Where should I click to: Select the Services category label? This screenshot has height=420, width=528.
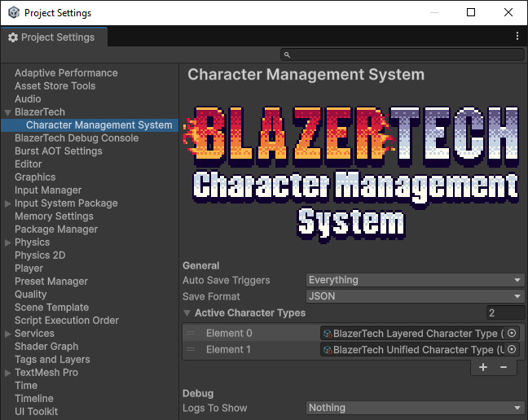pyautogui.click(x=34, y=334)
